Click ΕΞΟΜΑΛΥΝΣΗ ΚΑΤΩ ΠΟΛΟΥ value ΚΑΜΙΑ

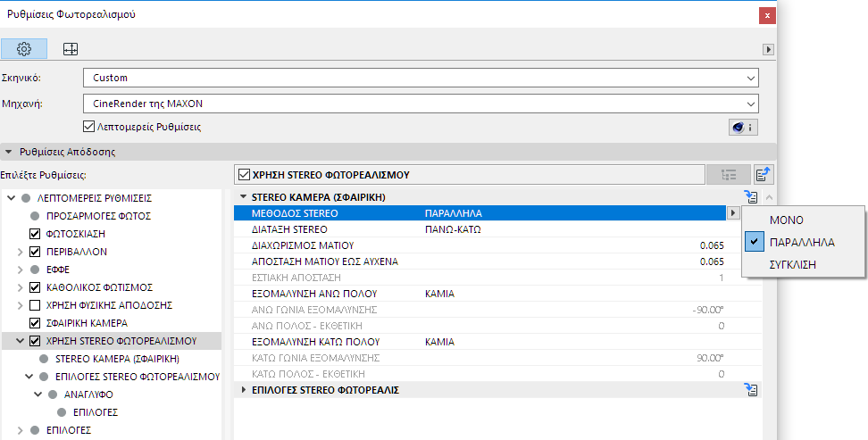click(439, 342)
